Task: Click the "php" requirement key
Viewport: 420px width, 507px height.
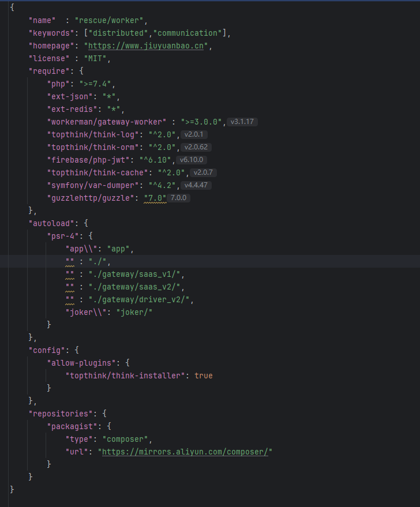Action: coord(58,84)
